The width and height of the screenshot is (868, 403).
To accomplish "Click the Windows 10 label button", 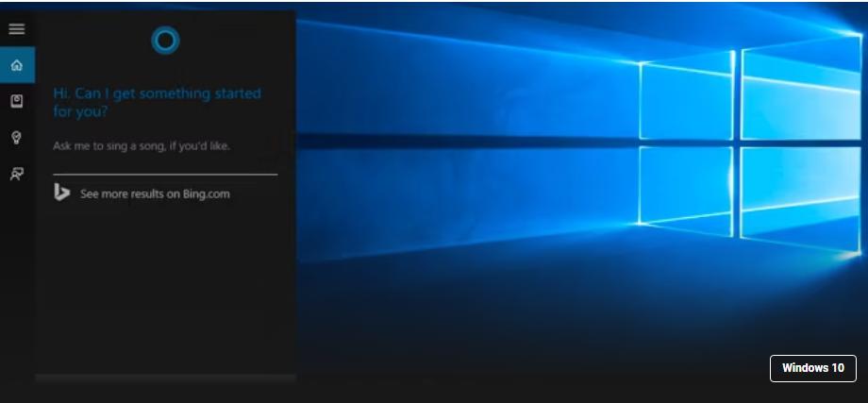I will click(812, 368).
